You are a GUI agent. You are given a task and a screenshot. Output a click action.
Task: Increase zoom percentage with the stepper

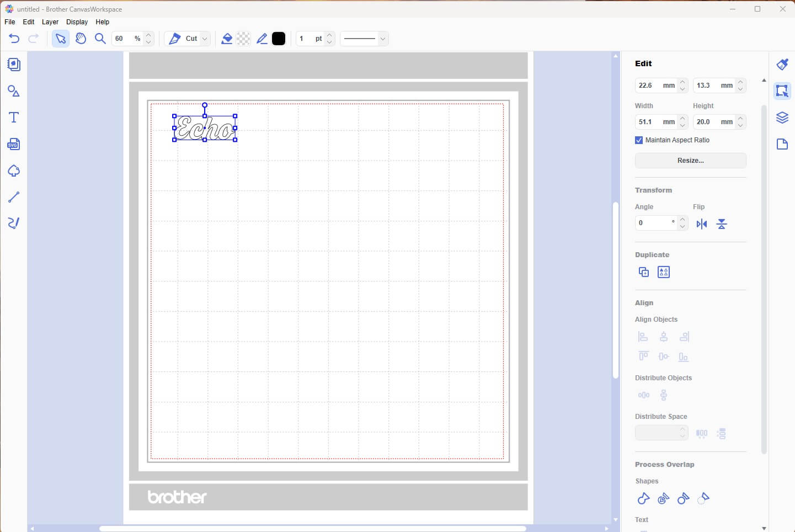point(148,35)
